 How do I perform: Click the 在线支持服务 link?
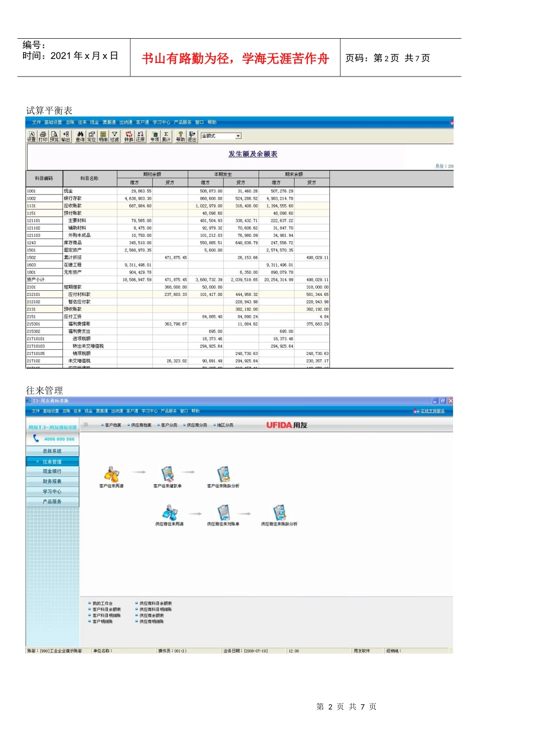click(x=432, y=411)
